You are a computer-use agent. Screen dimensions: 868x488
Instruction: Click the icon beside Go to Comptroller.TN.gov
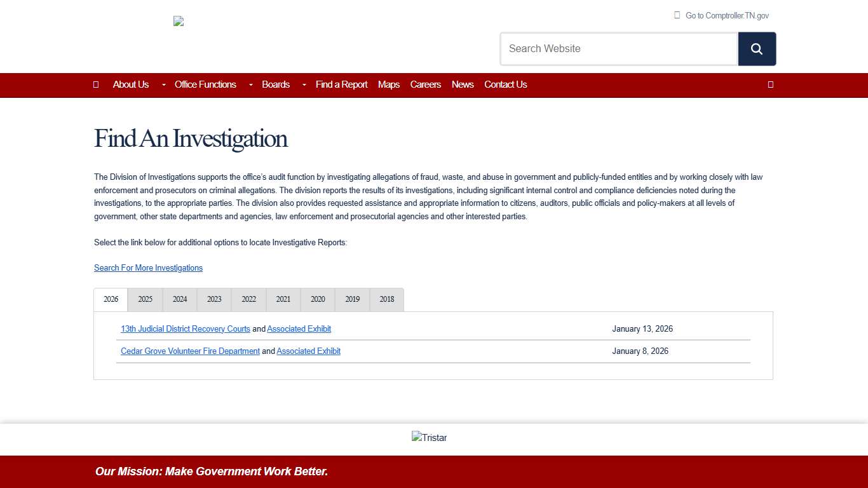[x=677, y=15]
